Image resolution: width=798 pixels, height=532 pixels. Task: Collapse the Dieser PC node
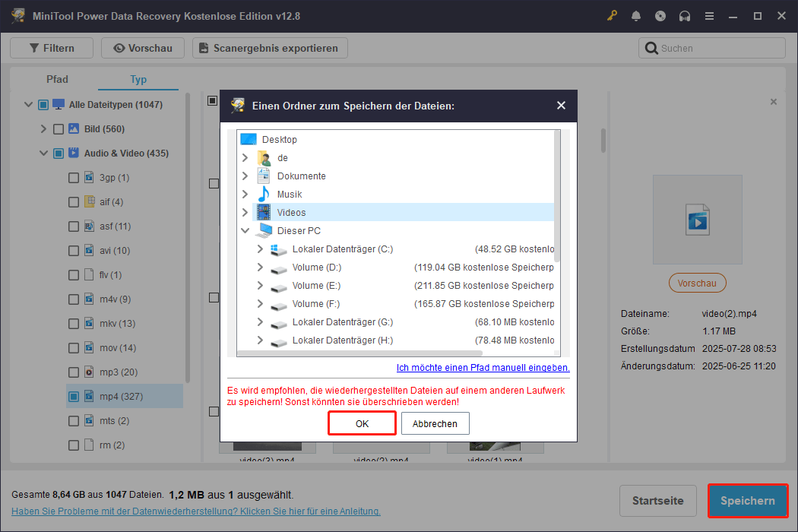[245, 231]
